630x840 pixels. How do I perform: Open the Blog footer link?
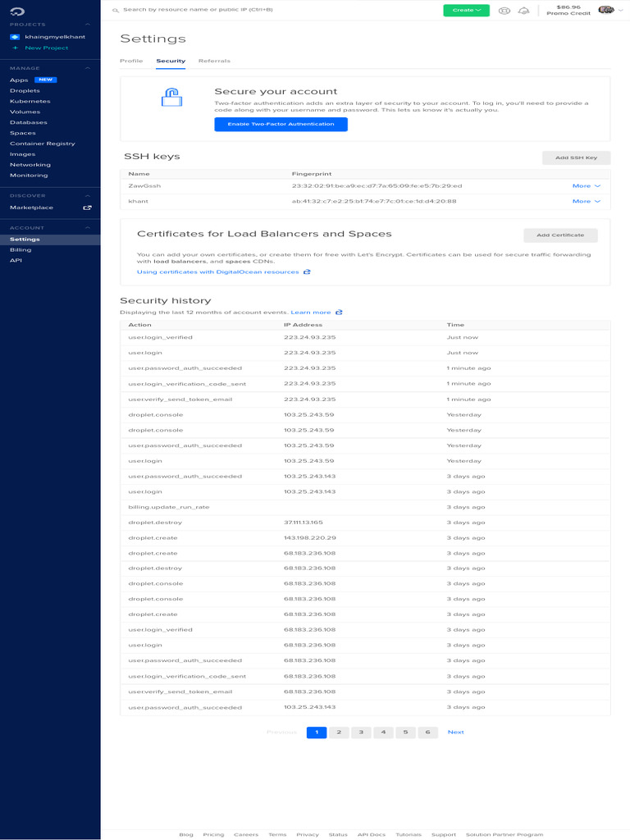click(186, 834)
